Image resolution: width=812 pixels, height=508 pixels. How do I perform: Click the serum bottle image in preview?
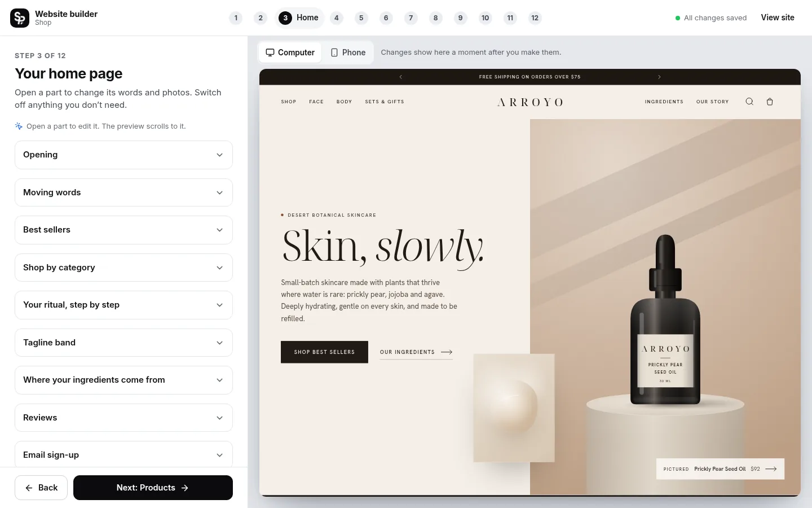click(x=665, y=320)
